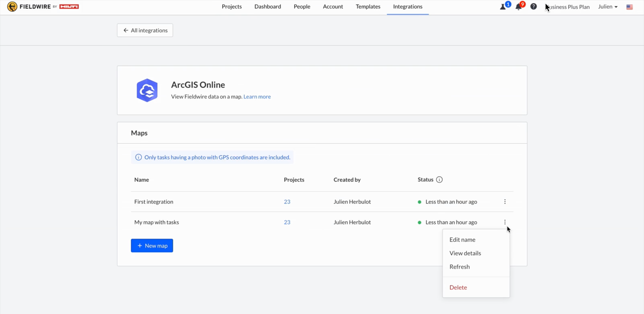
Task: Click the US flag language icon
Action: [630, 7]
